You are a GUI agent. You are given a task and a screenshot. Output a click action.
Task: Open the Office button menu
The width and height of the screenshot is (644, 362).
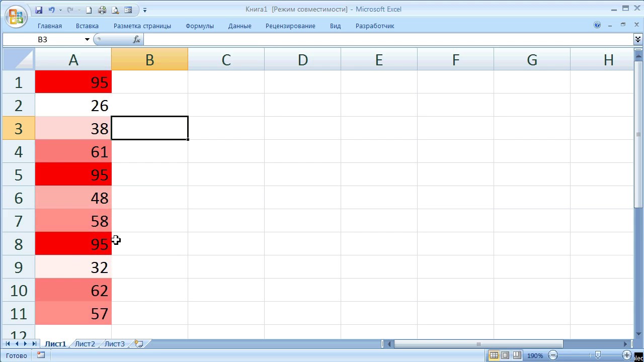pos(16,17)
